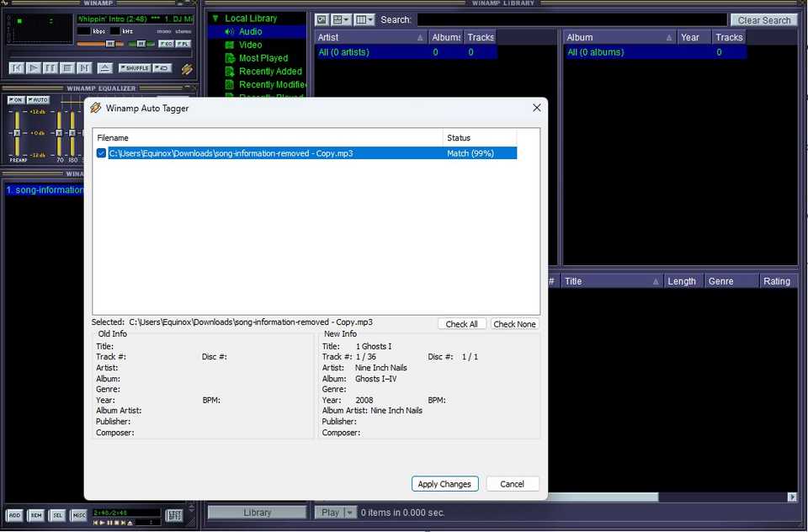Sort tracks by Rating column
Screen dimensions: 808x532
point(778,281)
